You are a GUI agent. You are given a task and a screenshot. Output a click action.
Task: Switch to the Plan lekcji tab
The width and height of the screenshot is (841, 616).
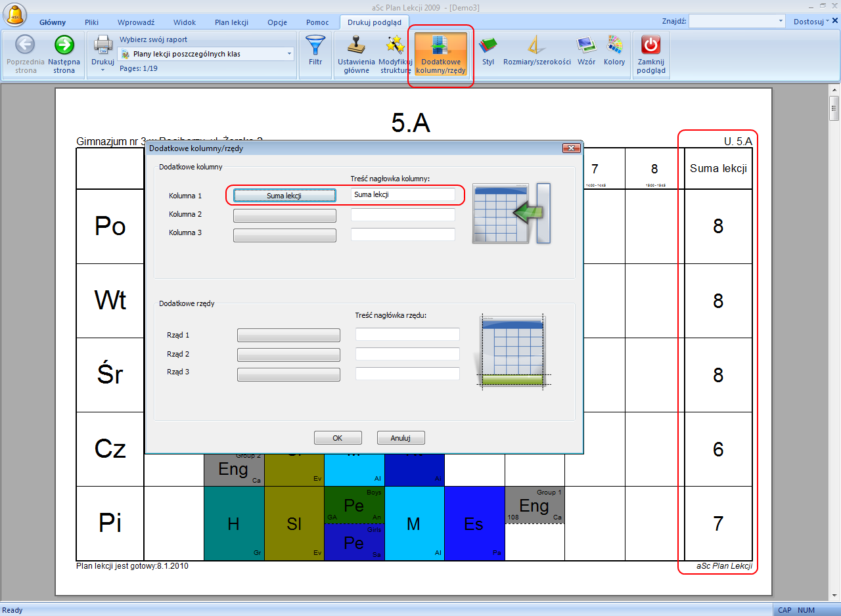[231, 22]
